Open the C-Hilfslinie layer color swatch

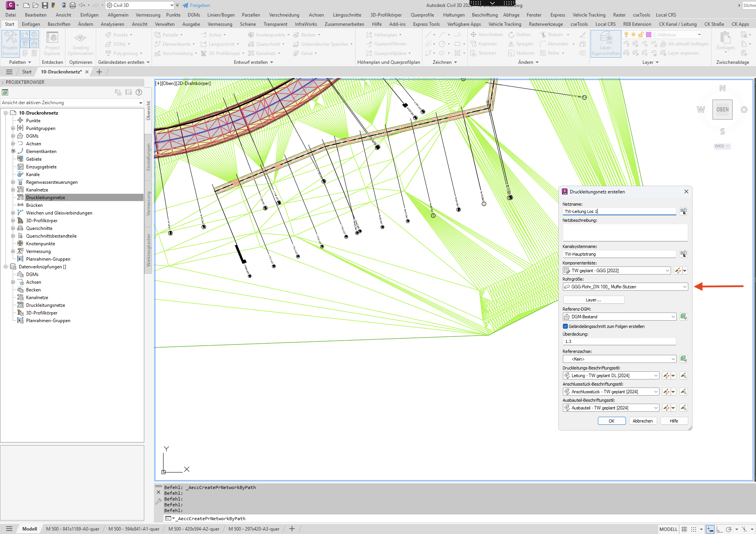(649, 35)
